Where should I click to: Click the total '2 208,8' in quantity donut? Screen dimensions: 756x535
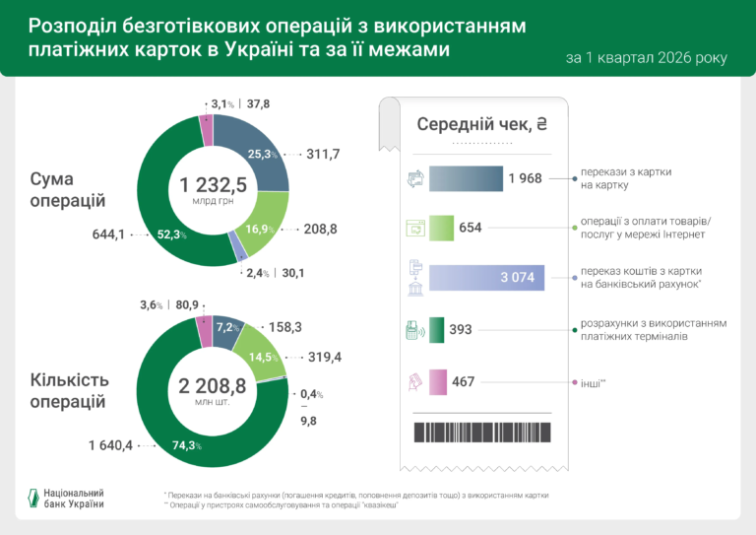(x=213, y=386)
